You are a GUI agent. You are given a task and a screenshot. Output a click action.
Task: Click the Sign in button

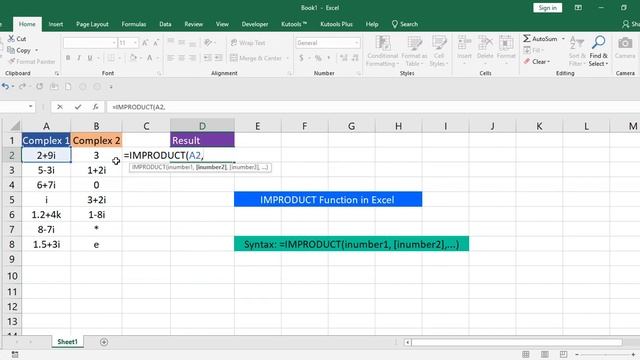click(547, 8)
